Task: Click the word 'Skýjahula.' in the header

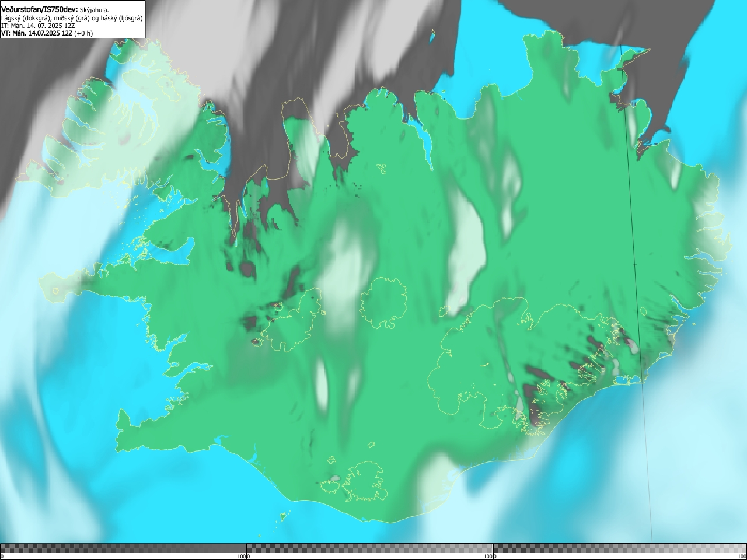Action: pos(95,10)
